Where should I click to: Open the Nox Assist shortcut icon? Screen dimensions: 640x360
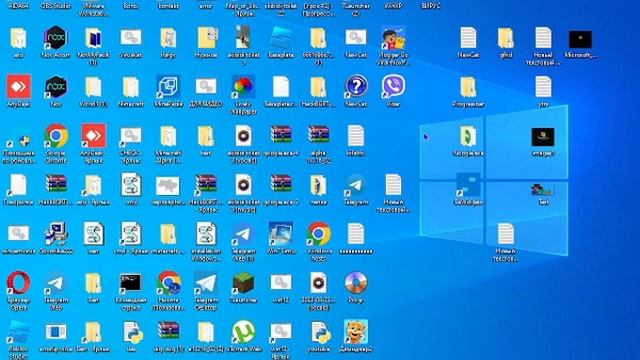56,38
